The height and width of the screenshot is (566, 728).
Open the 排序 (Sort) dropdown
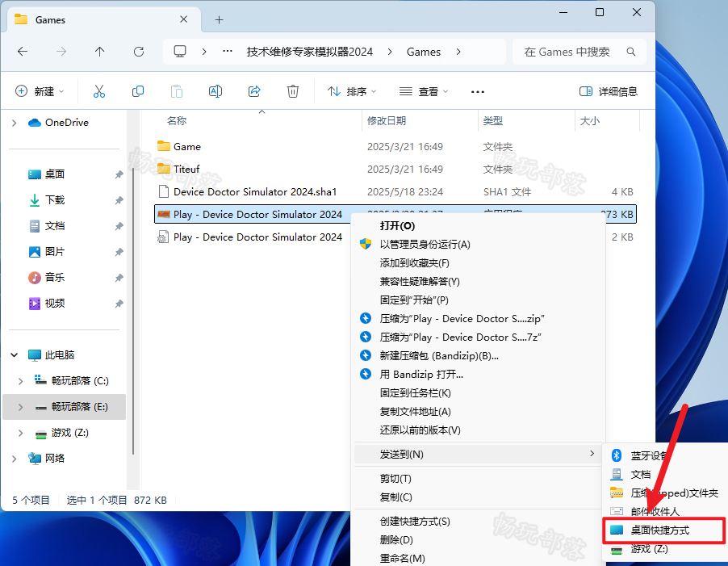[352, 91]
